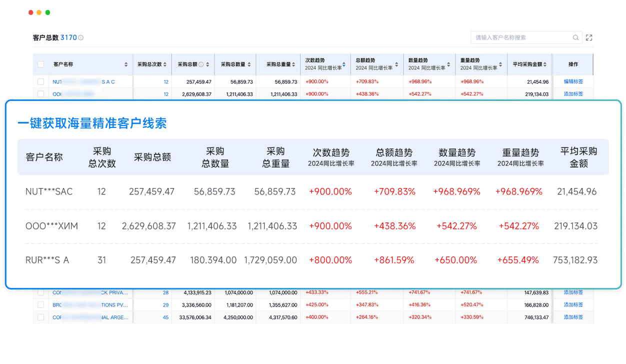Expand the 次数趋势 sort dropdown arrows
The image size is (626, 364).
pos(343,65)
